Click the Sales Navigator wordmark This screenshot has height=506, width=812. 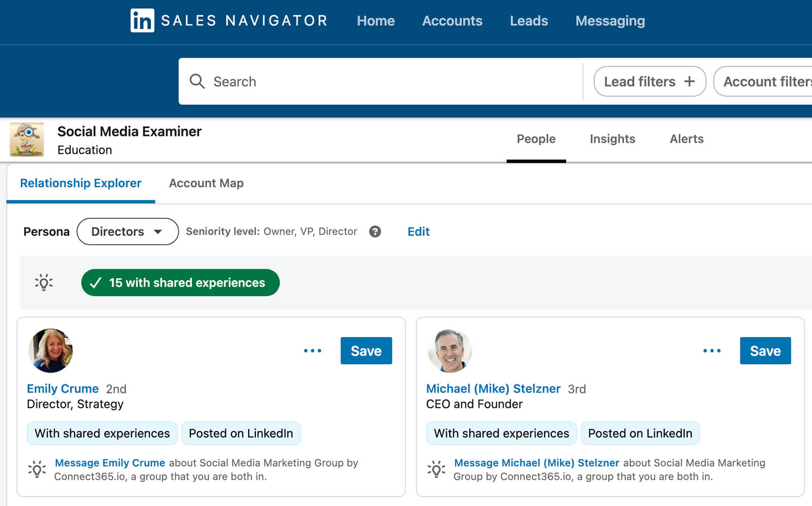click(244, 21)
